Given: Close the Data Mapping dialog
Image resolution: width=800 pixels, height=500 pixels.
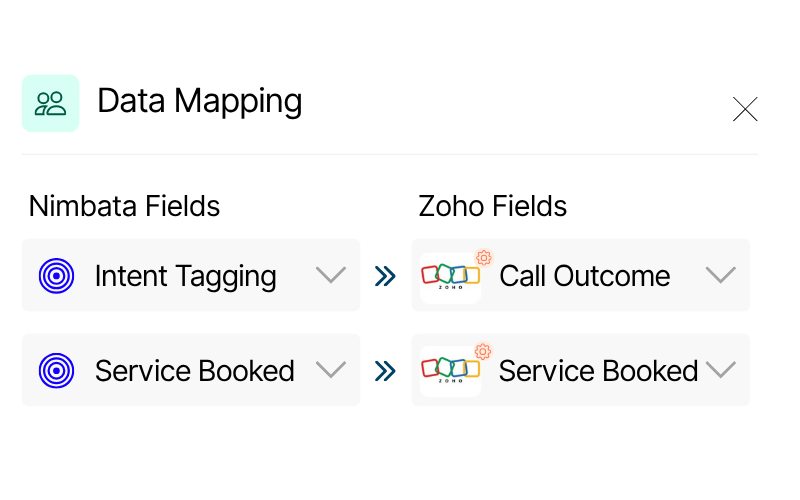Looking at the screenshot, I should click(x=745, y=109).
